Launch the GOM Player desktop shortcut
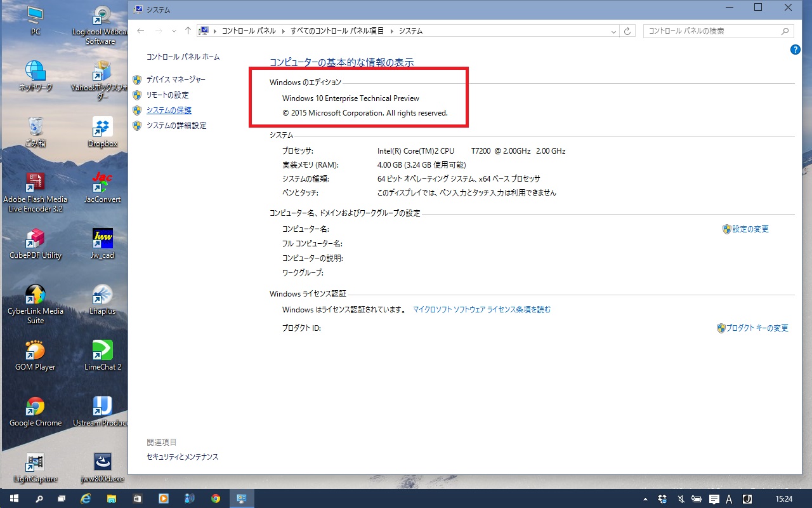812x508 pixels. pos(36,355)
